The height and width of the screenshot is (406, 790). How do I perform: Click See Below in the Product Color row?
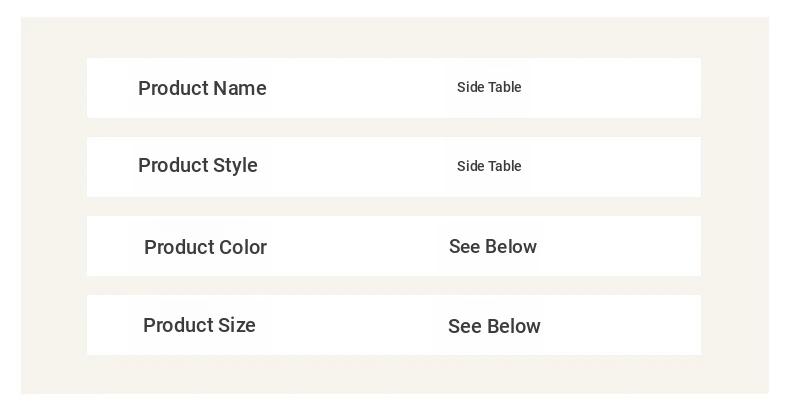[x=493, y=246]
